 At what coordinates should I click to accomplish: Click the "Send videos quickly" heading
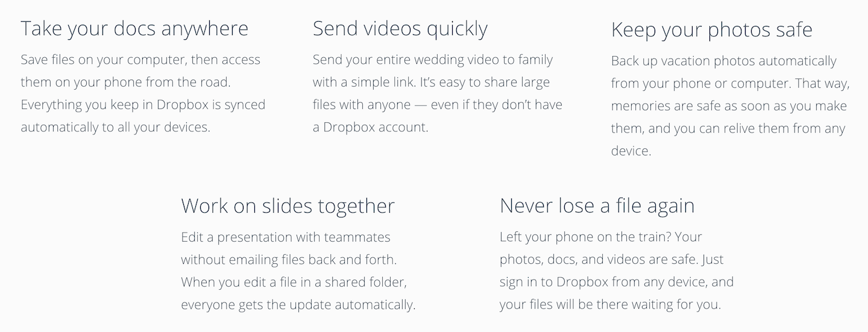pos(400,28)
